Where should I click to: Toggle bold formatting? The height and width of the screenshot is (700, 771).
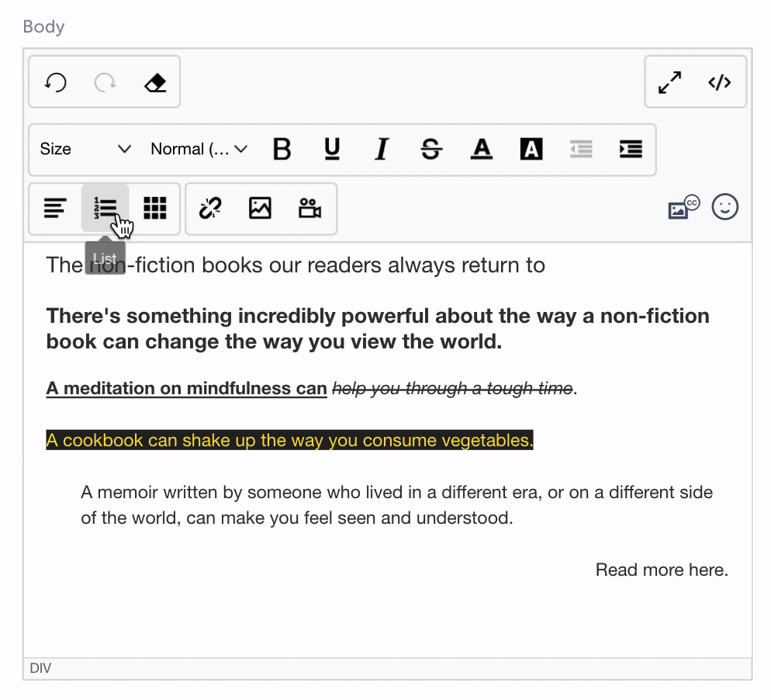tap(282, 149)
